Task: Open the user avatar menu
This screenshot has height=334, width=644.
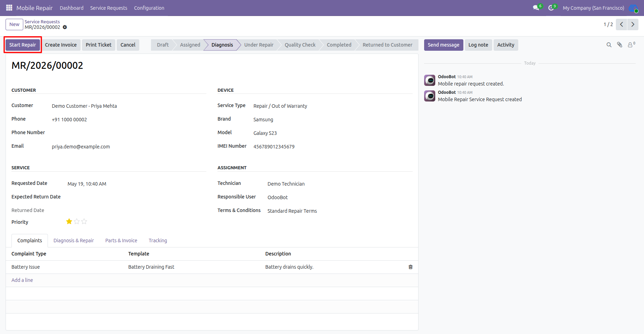Action: pyautogui.click(x=634, y=8)
